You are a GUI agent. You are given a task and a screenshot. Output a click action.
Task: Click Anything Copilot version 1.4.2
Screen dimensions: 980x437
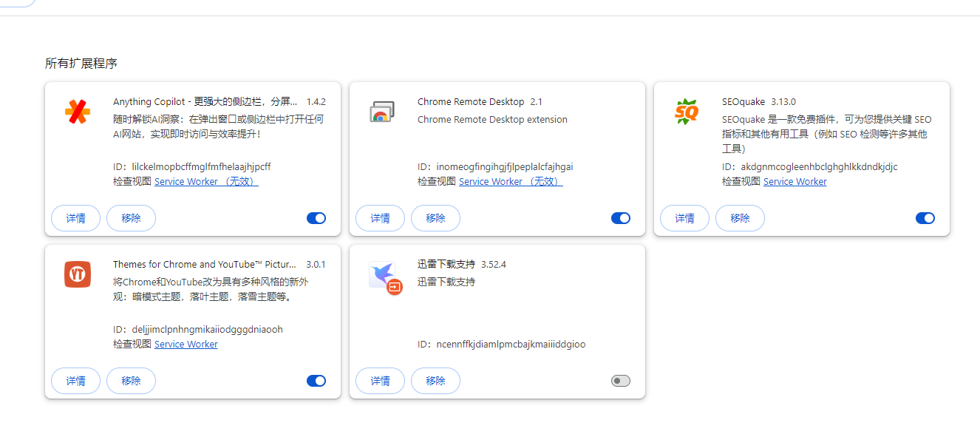(x=316, y=102)
